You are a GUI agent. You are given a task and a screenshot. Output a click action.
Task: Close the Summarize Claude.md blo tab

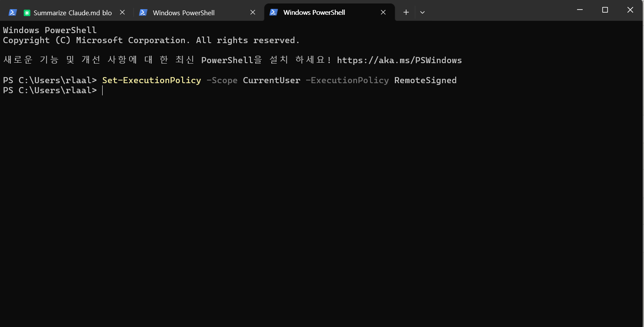pos(122,12)
